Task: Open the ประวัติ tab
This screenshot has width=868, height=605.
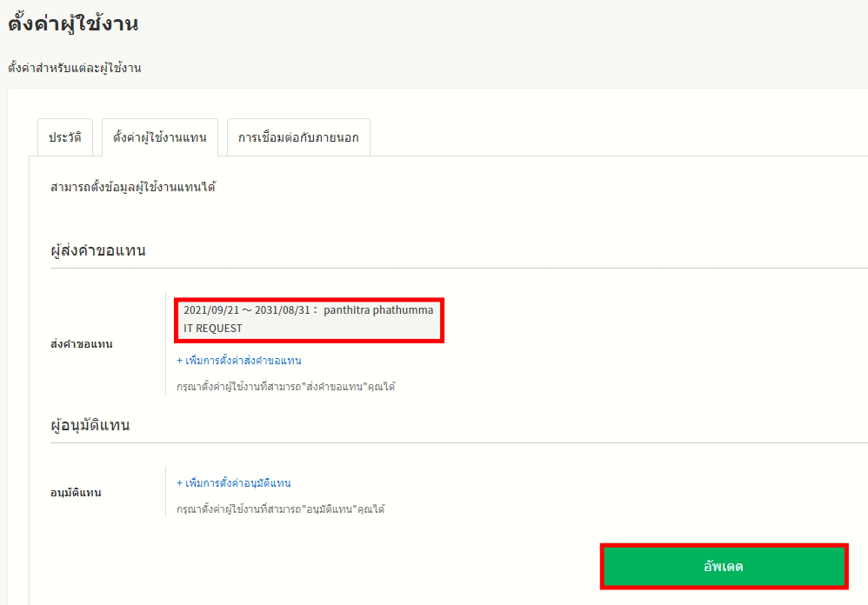Action: [65, 137]
